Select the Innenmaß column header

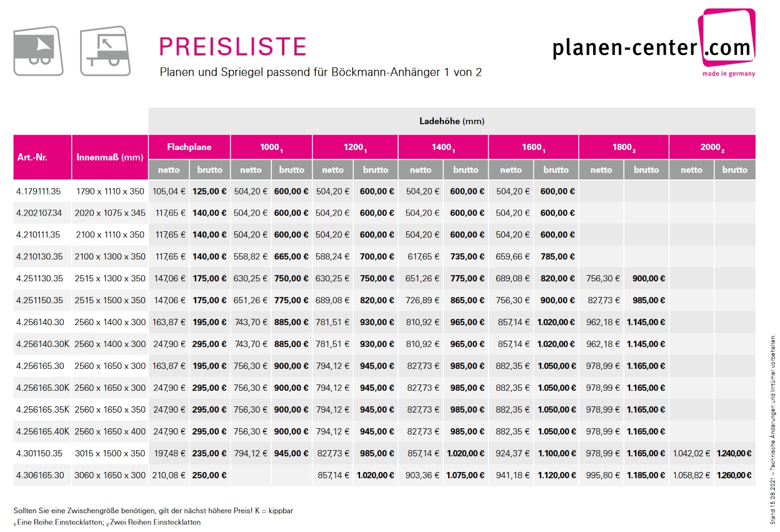point(110,158)
